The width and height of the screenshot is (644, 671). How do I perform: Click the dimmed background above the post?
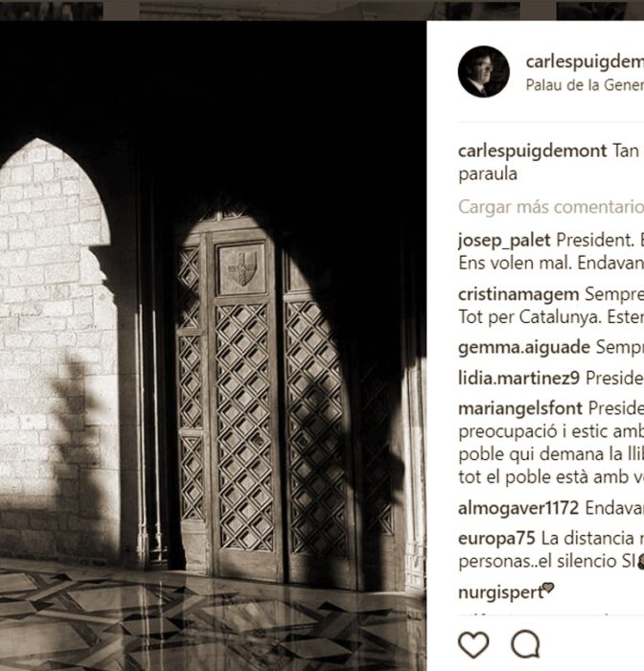coord(322,10)
